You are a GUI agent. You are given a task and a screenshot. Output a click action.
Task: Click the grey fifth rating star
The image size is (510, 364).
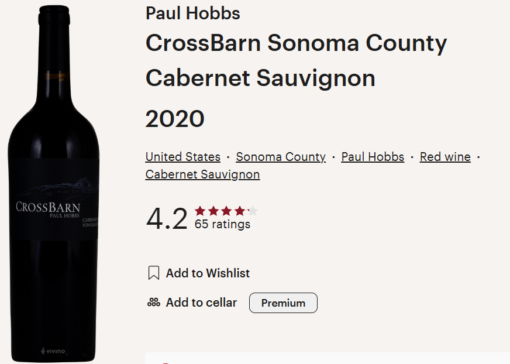pos(252,211)
